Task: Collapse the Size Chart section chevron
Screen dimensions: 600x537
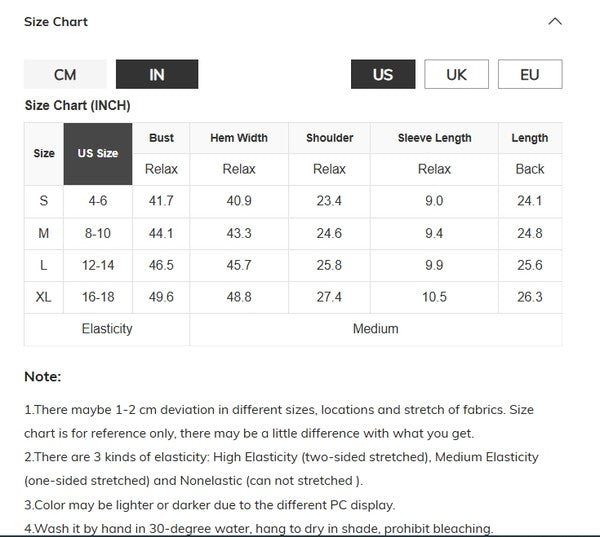Action: point(555,21)
